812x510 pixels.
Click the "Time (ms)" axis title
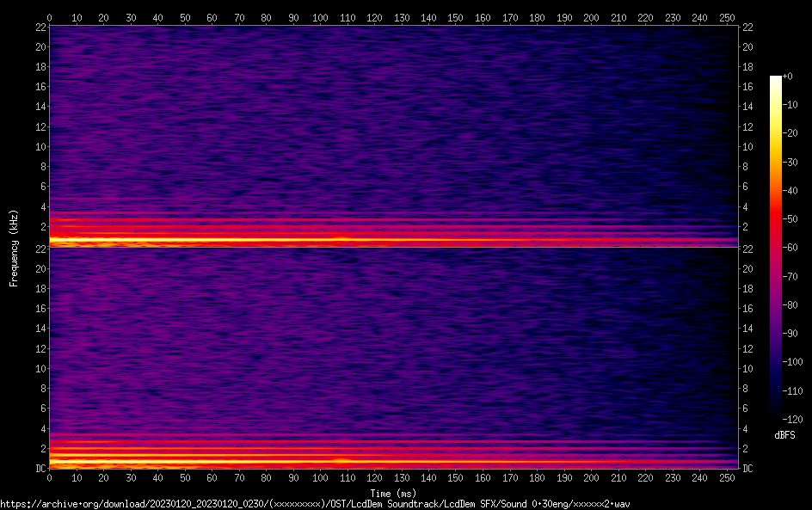[x=393, y=494]
